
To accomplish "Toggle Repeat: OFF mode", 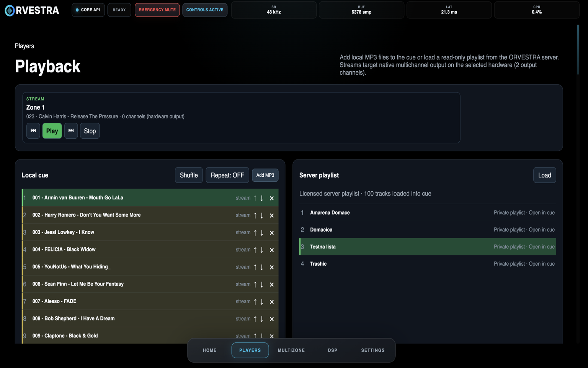I will click(x=227, y=175).
